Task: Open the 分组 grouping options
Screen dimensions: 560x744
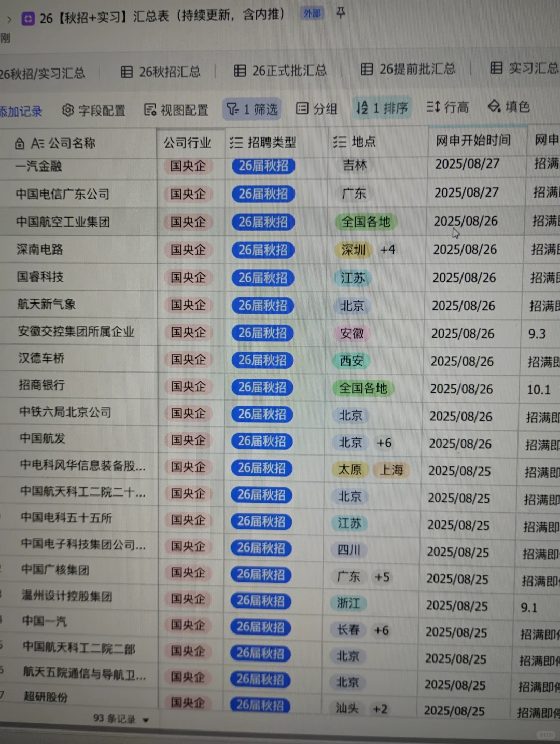Action: pos(316,108)
